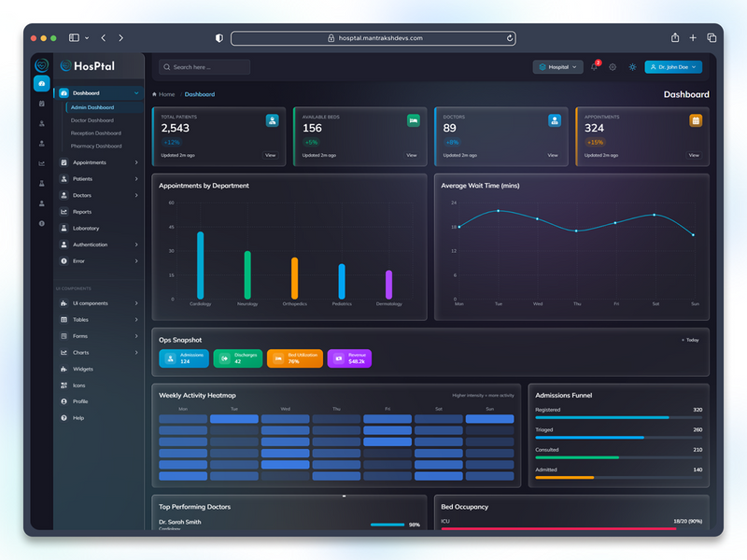The image size is (747, 560).
Task: Open settings via the gear icon in header
Action: click(613, 66)
